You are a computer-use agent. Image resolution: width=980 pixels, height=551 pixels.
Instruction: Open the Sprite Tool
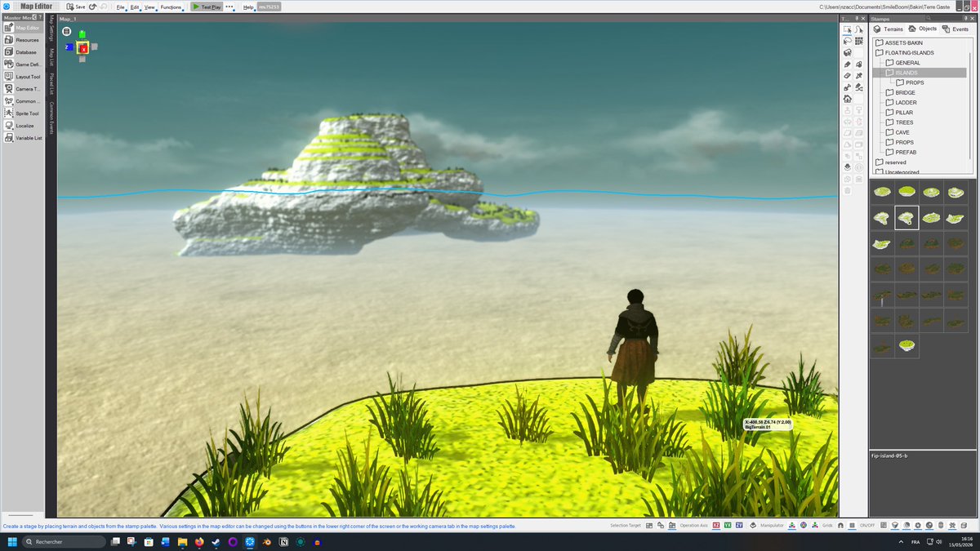pos(22,113)
